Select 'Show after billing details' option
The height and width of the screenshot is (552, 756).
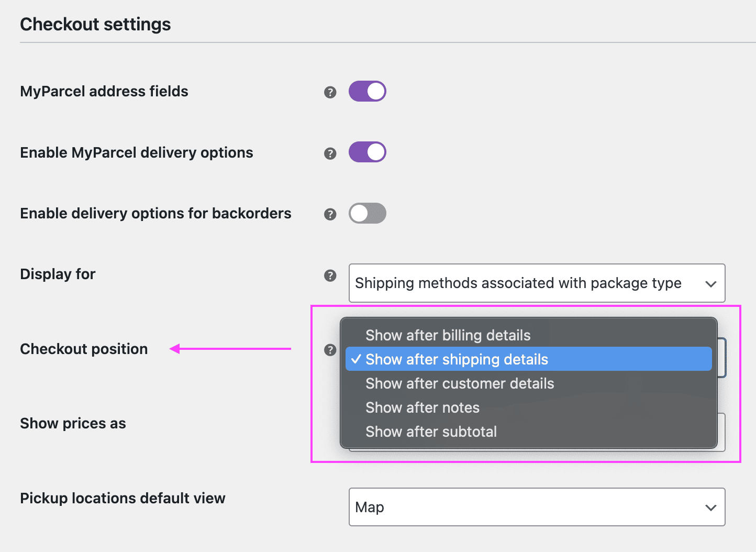(448, 335)
